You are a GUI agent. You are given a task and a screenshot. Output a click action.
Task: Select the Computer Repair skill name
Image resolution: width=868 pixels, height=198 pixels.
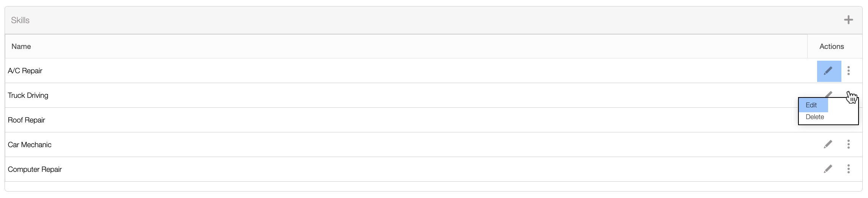click(x=35, y=170)
